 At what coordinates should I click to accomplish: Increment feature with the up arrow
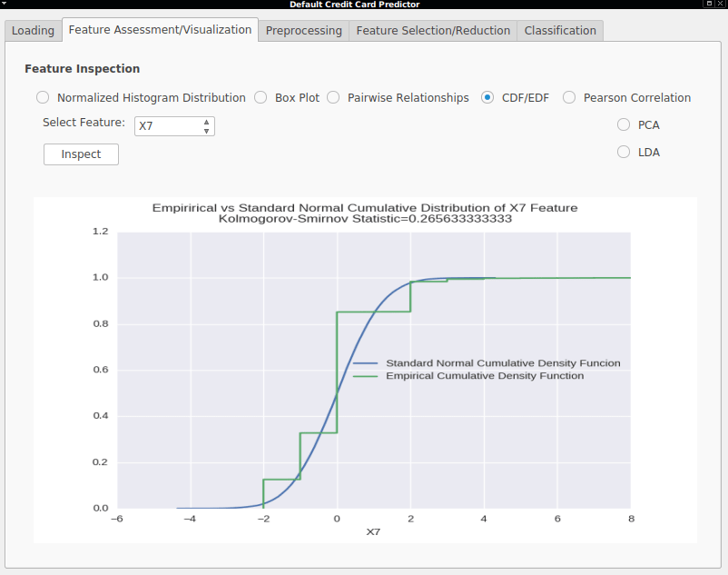pyautogui.click(x=207, y=122)
